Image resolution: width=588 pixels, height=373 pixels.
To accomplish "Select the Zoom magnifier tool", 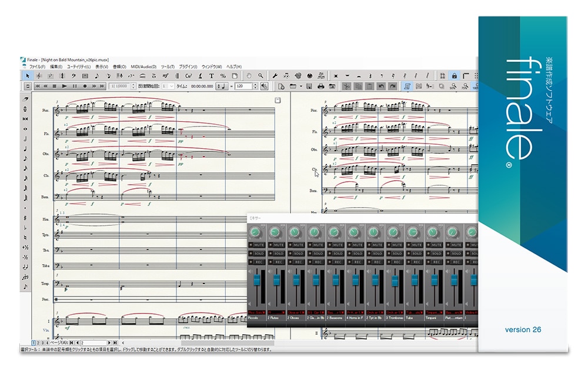I will 260,76.
